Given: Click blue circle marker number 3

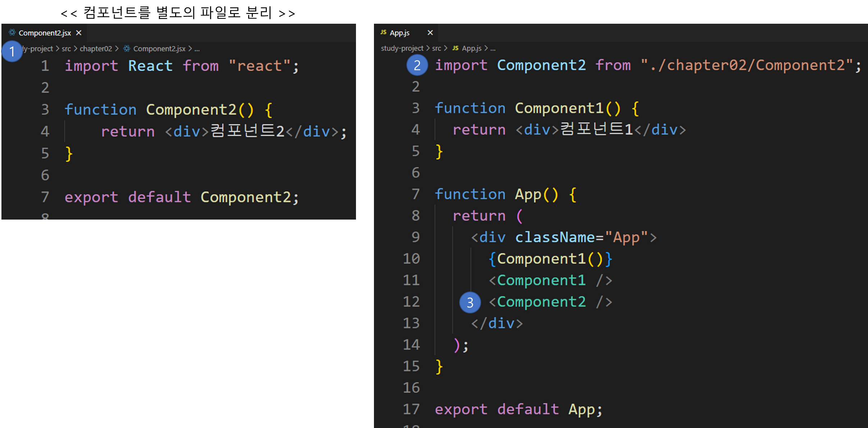Looking at the screenshot, I should (470, 303).
